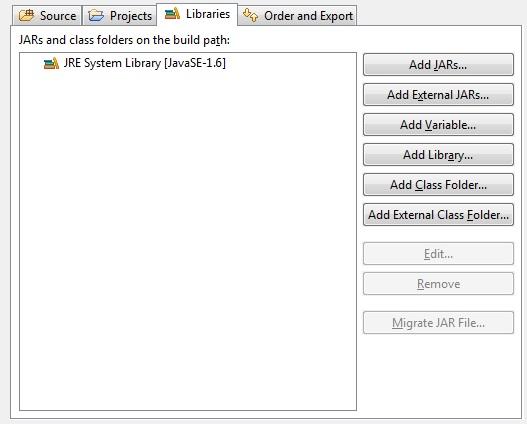Click the Order and Export arrows icon
Image resolution: width=527 pixels, height=424 pixels.
pos(250,15)
